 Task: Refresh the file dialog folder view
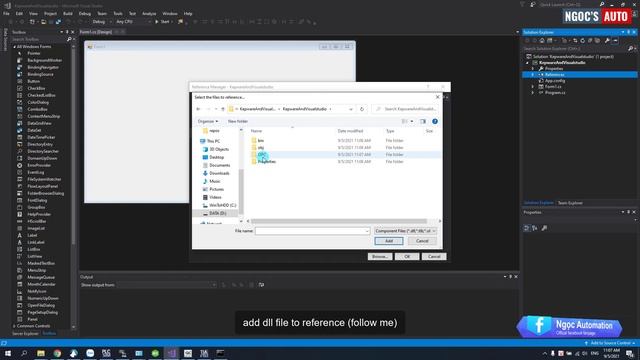pos(362,109)
